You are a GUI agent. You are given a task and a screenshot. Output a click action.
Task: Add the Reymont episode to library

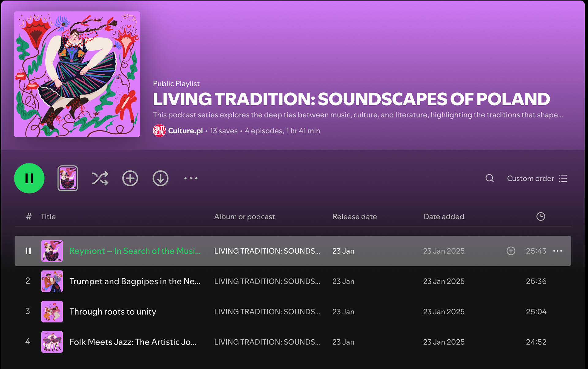pos(511,251)
